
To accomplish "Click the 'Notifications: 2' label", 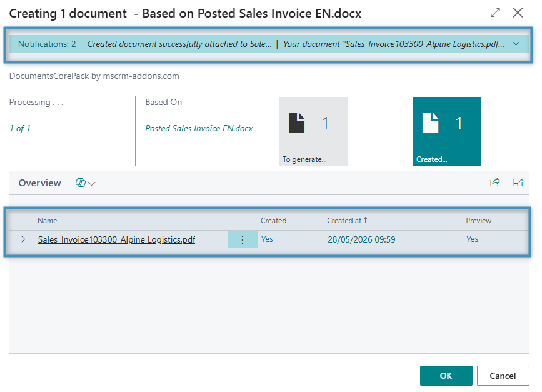I will 47,44.
